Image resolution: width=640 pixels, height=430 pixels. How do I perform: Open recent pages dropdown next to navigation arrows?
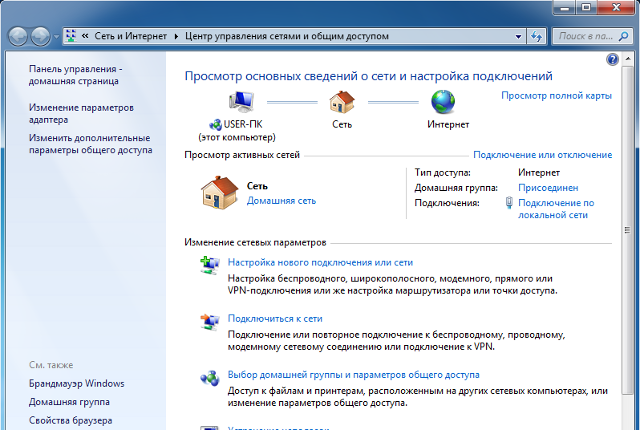click(56, 37)
